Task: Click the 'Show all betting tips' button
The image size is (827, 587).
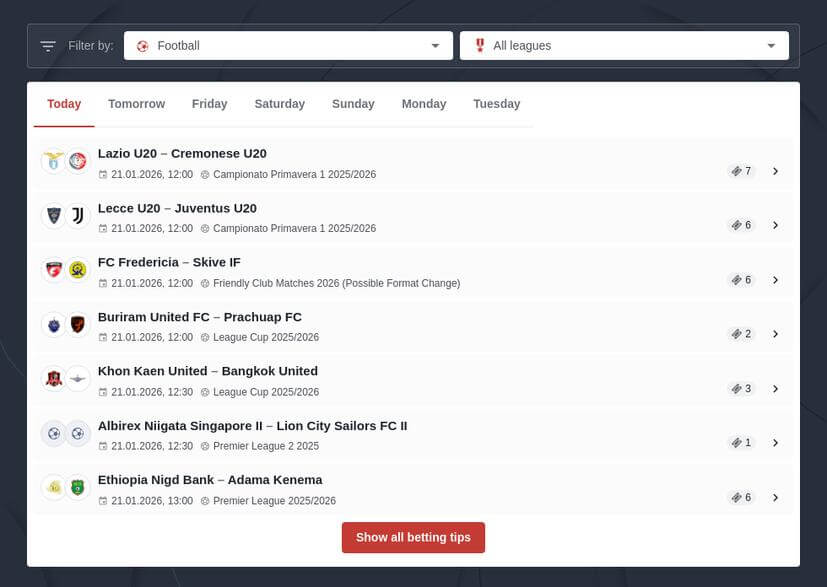Action: click(413, 537)
